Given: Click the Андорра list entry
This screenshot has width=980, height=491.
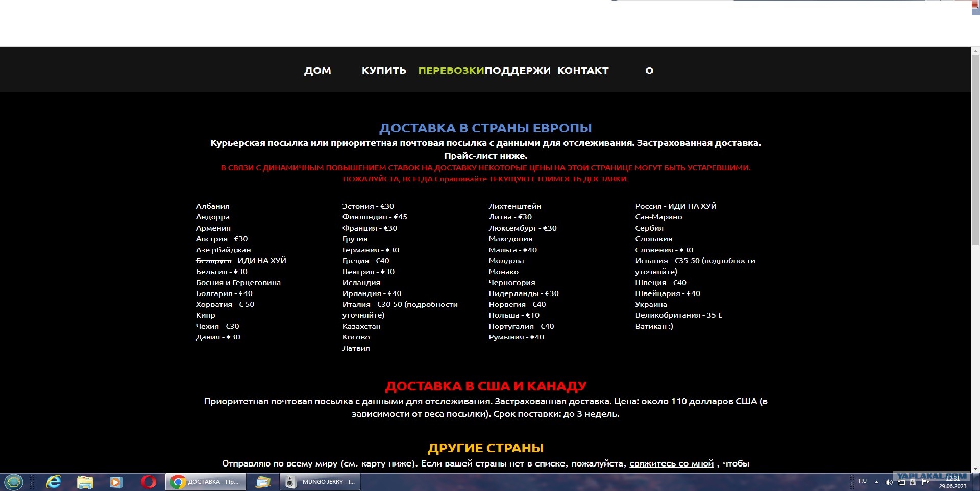Looking at the screenshot, I should (212, 217).
